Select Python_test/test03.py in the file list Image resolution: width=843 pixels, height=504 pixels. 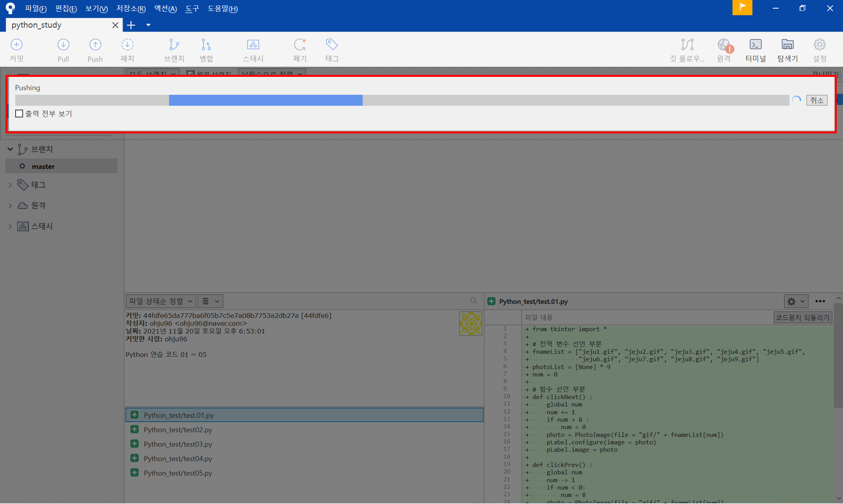coord(178,444)
